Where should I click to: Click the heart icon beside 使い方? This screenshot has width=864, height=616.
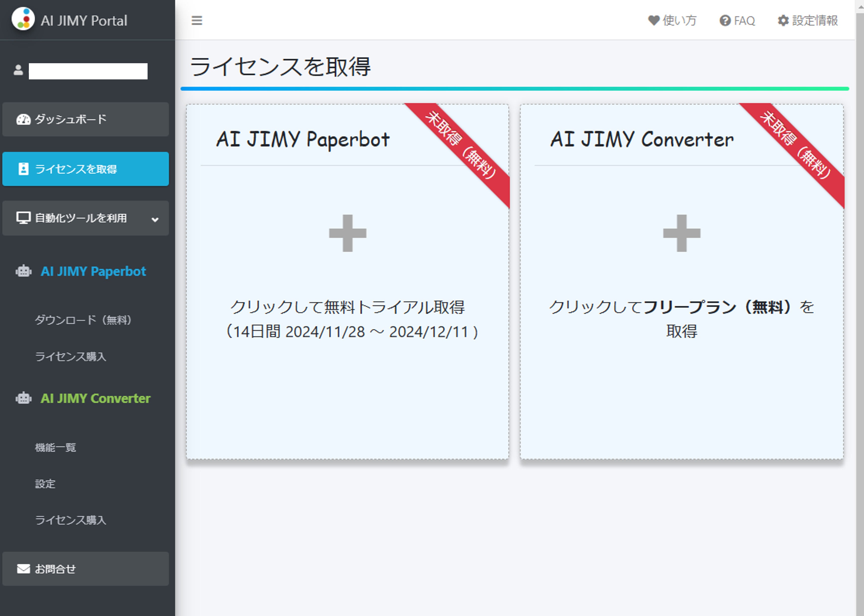point(653,20)
